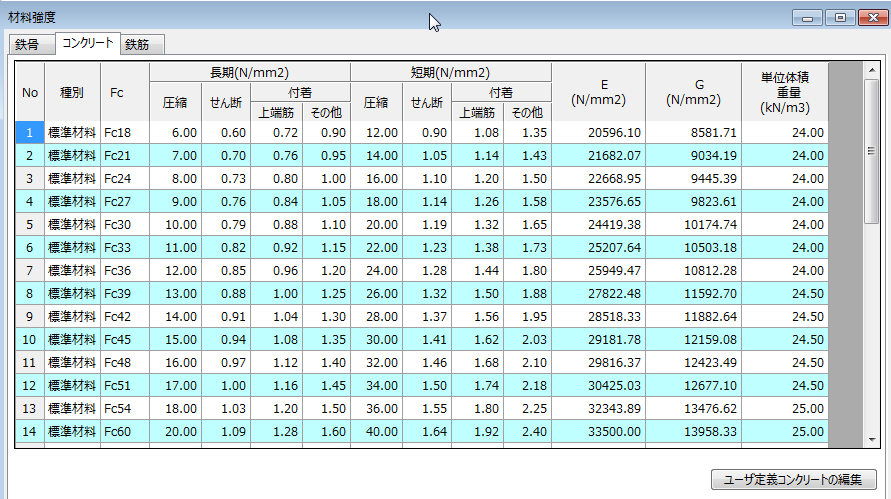Maximize the 材料強度 window
This screenshot has width=891, height=499.
(840, 18)
